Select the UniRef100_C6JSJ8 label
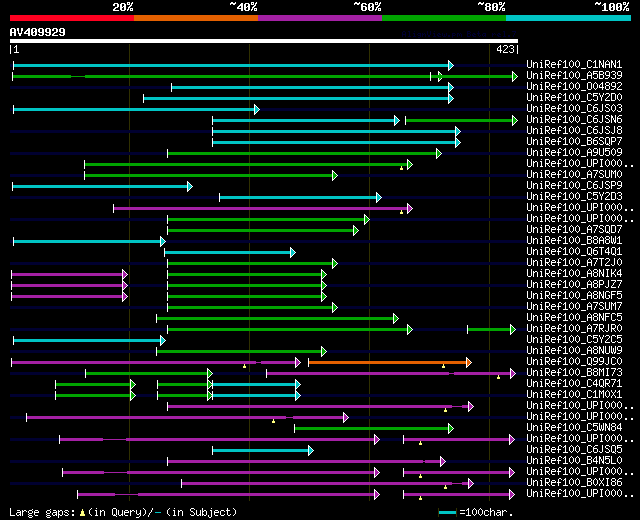The image size is (640, 520). (x=574, y=130)
